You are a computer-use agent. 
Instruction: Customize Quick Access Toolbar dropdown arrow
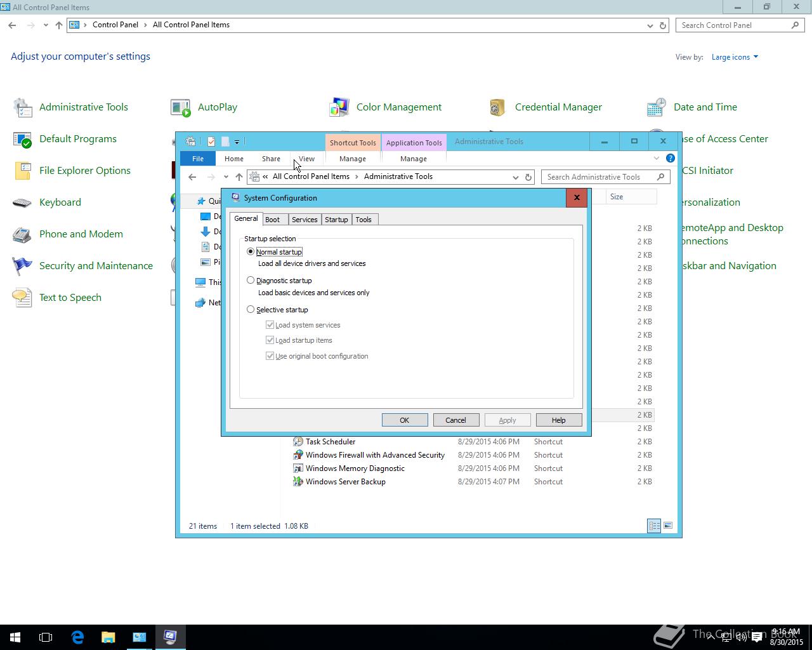point(237,142)
